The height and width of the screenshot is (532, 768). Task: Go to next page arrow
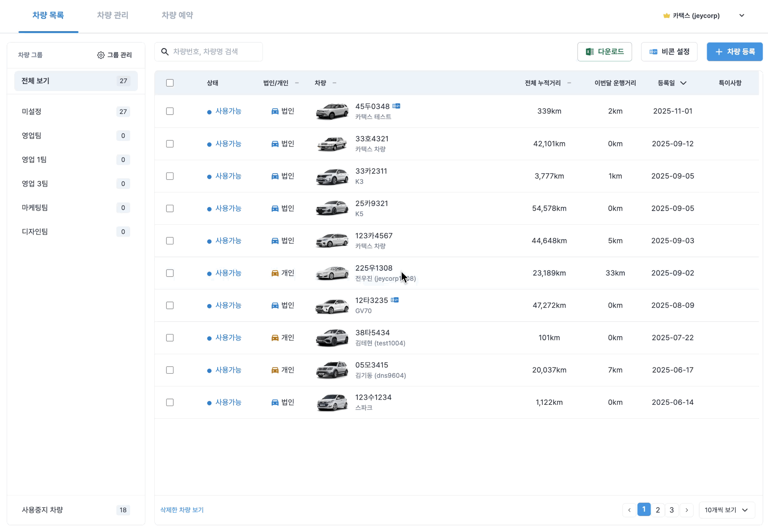(x=687, y=510)
